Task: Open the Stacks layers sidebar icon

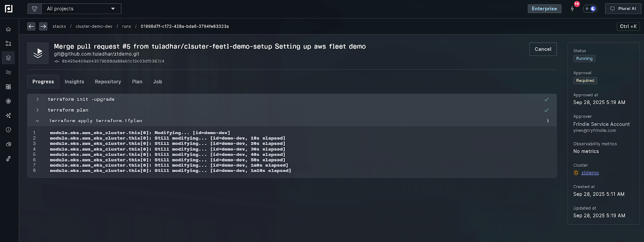Action: (8, 58)
